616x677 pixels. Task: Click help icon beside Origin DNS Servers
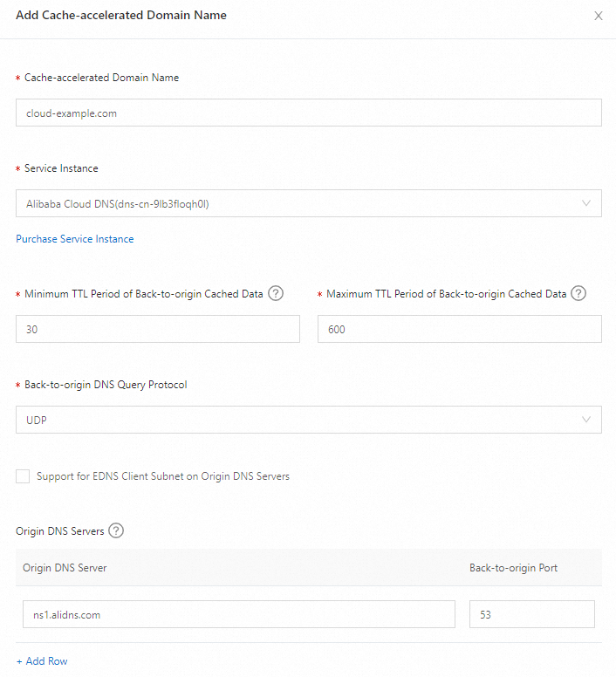pyautogui.click(x=116, y=530)
